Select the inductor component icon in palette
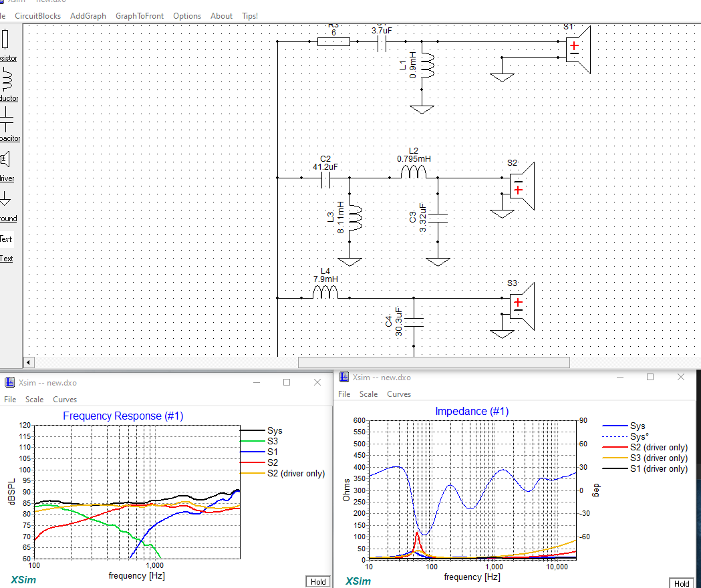 point(7,79)
